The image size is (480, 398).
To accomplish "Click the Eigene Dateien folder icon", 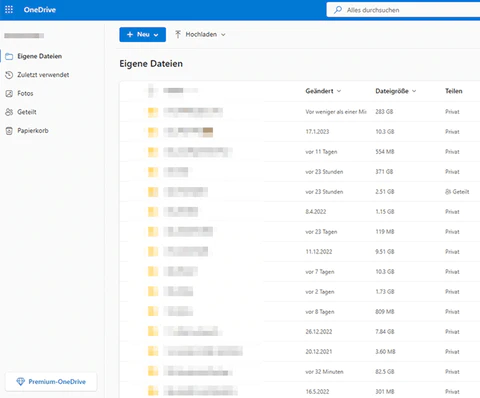I will click(9, 56).
